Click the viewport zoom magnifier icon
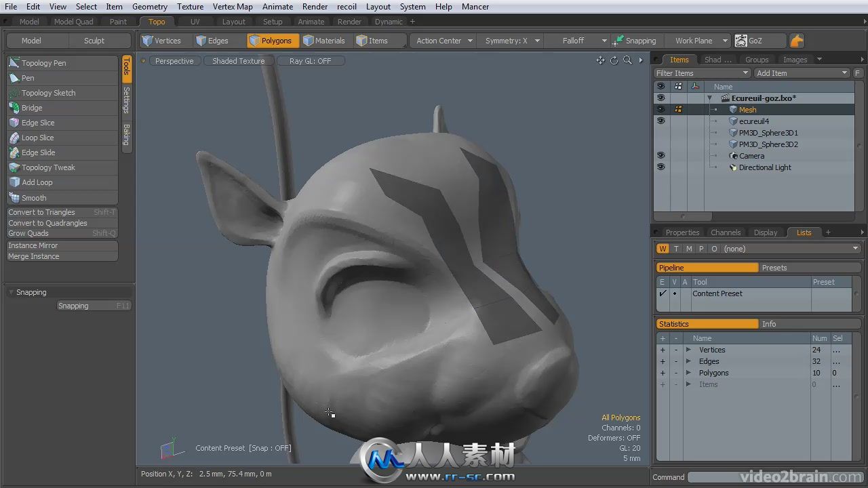Viewport: 868px width, 488px height. click(627, 60)
